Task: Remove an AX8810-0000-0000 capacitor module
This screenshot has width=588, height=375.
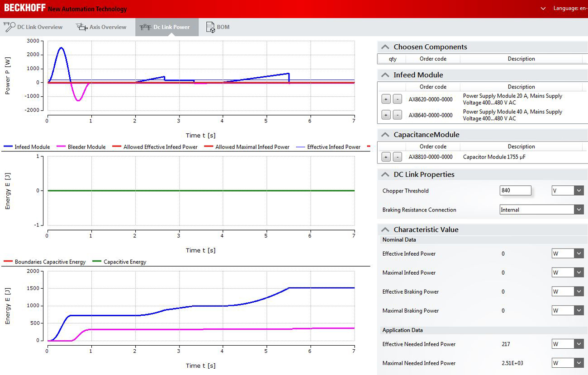Action: pos(397,157)
